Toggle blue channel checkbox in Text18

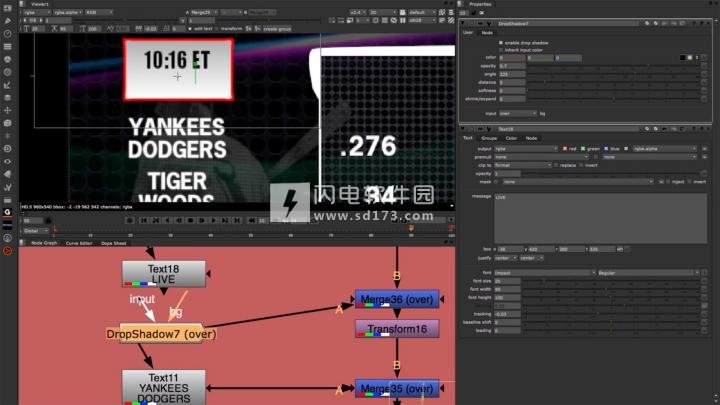point(606,149)
